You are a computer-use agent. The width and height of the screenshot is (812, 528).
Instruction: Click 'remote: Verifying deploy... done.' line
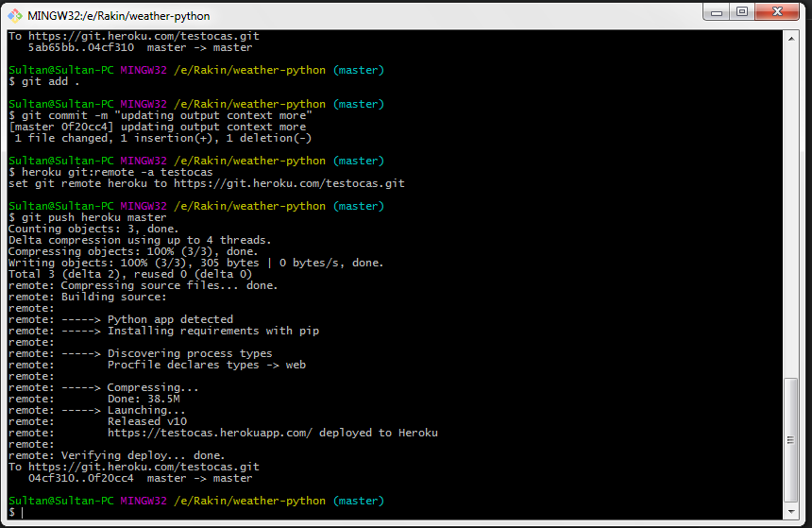(116, 456)
